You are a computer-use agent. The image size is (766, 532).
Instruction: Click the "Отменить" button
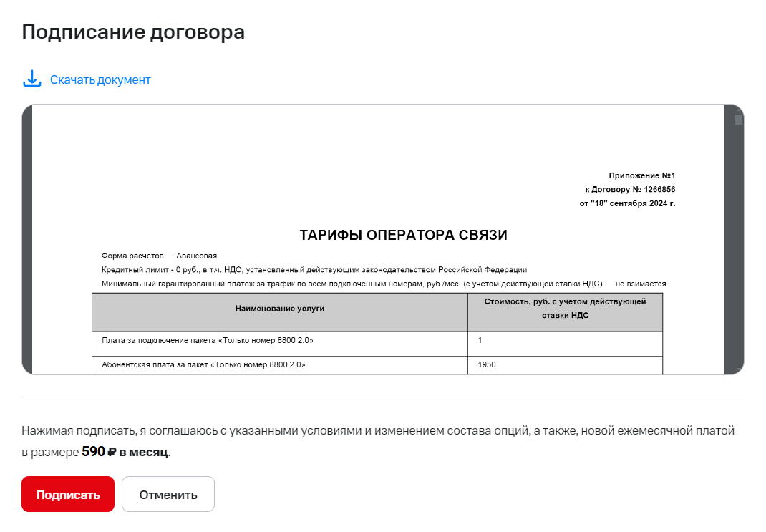coord(168,495)
